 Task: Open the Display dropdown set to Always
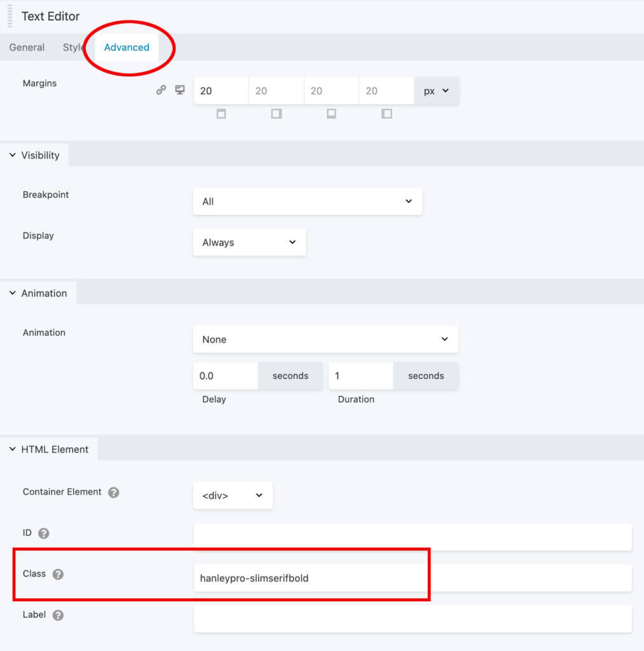[249, 242]
